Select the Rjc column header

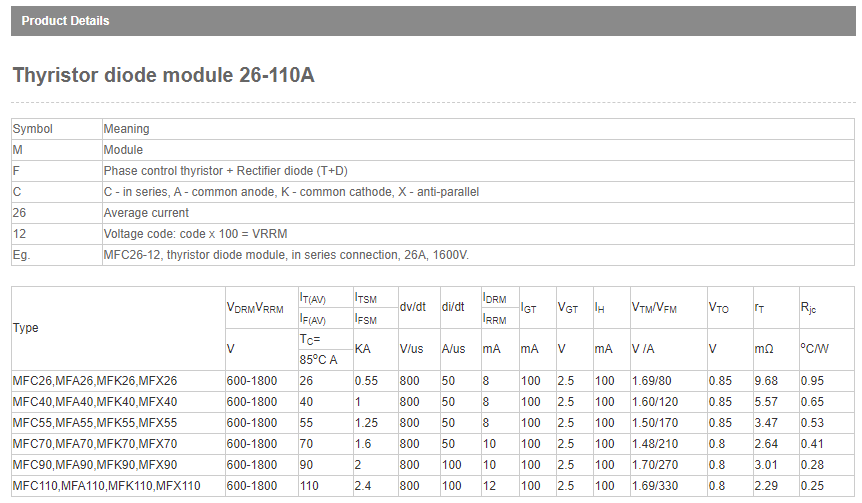click(808, 308)
